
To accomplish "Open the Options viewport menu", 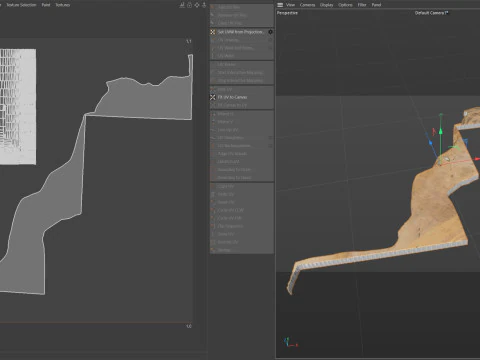I will (x=345, y=5).
